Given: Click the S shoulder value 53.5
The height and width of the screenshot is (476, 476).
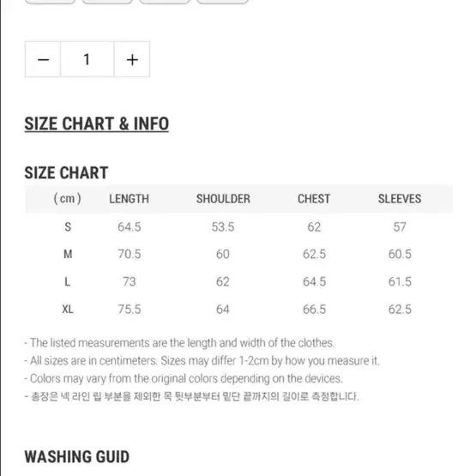Looking at the screenshot, I should tap(223, 226).
